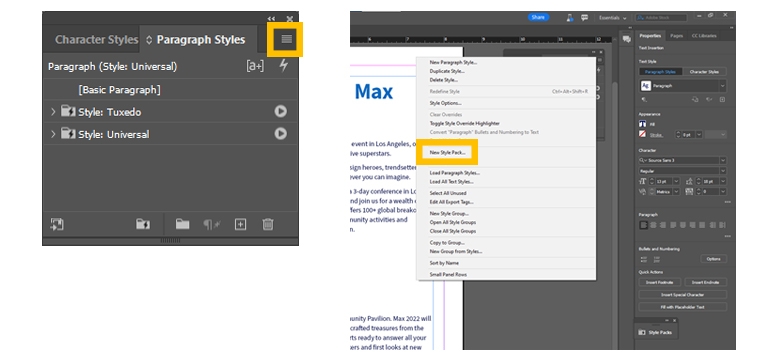Click the create new style group folder
Image resolution: width=775 pixels, height=361 pixels.
click(182, 224)
